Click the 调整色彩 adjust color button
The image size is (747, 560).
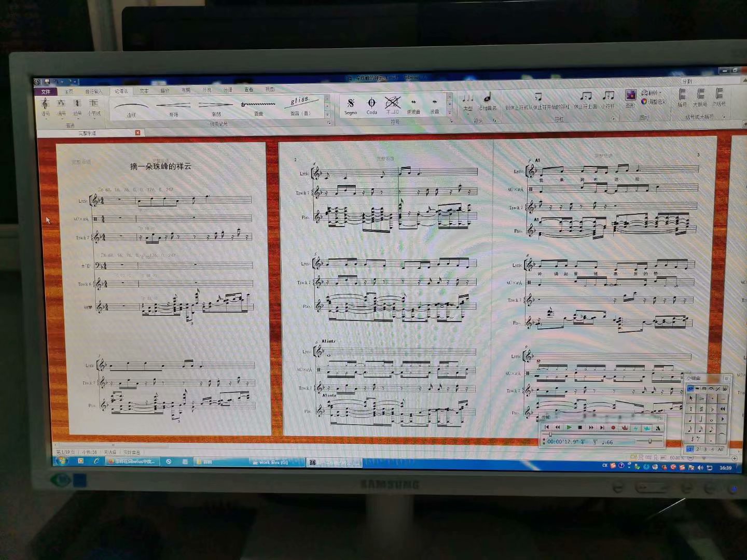654,102
